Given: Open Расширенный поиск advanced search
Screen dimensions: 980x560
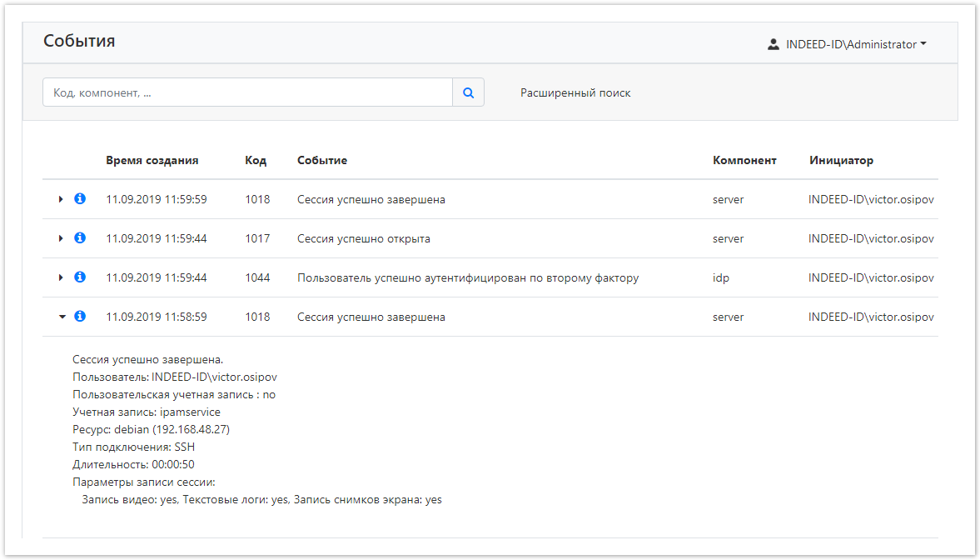Looking at the screenshot, I should (x=575, y=93).
